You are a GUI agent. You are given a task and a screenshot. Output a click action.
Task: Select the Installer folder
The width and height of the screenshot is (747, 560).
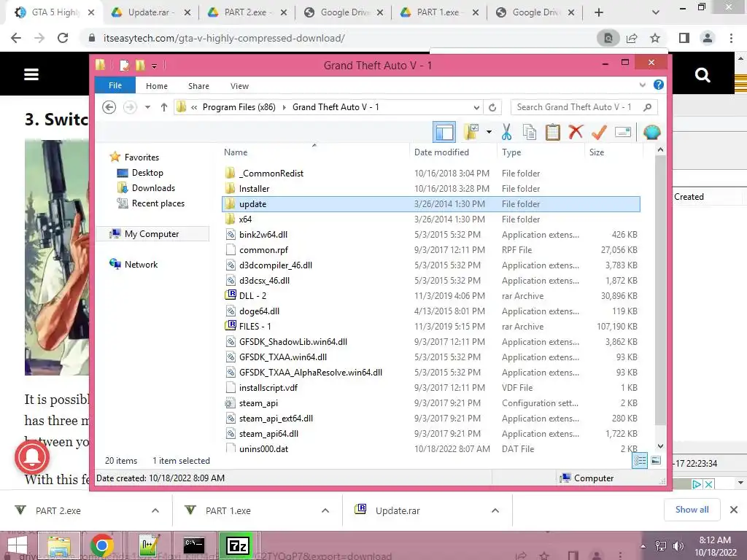tap(254, 189)
